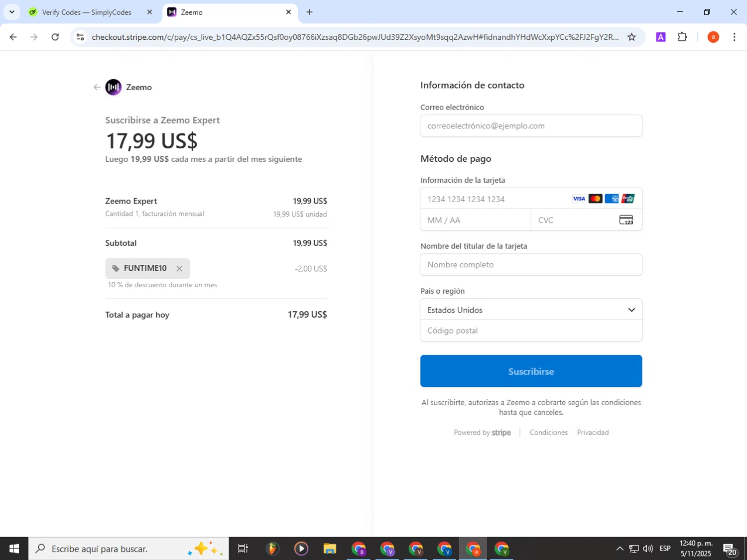Open File Explorer from the taskbar

tap(330, 549)
